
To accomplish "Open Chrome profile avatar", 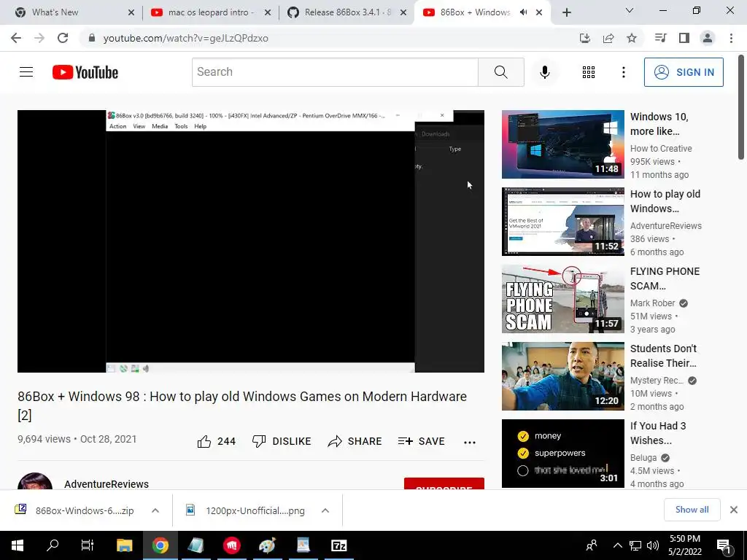I will 708,38.
